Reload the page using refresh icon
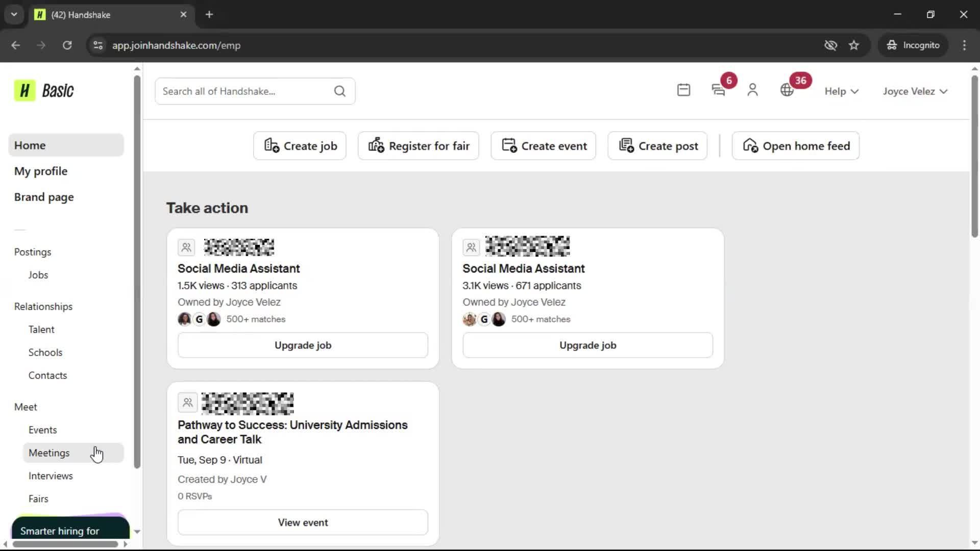This screenshot has height=551, width=980. [x=67, y=45]
